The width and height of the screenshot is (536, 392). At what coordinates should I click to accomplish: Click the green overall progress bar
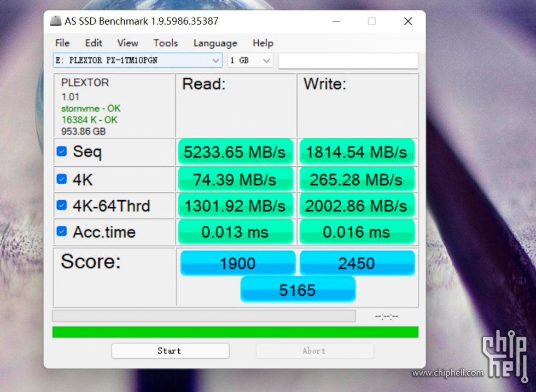235,332
